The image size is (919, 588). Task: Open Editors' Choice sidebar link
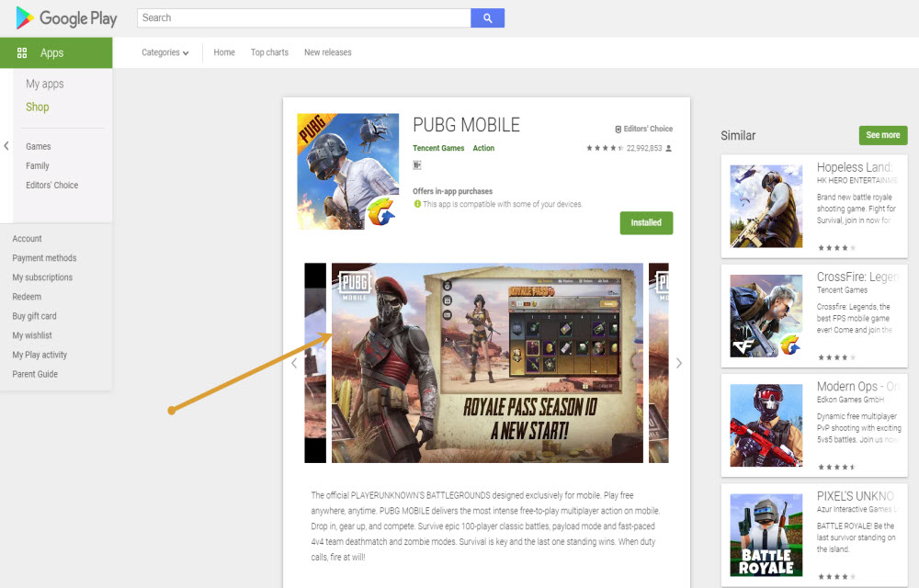(x=51, y=185)
